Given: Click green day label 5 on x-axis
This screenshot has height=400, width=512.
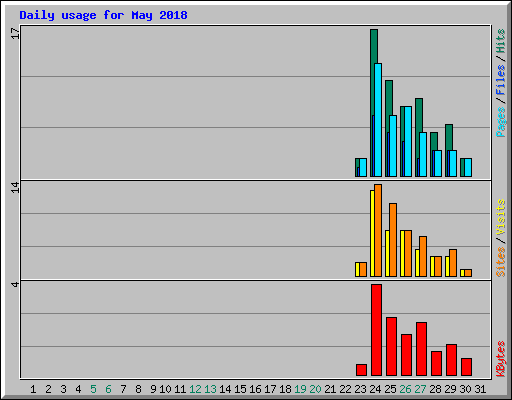Looking at the screenshot, I should tap(93, 389).
